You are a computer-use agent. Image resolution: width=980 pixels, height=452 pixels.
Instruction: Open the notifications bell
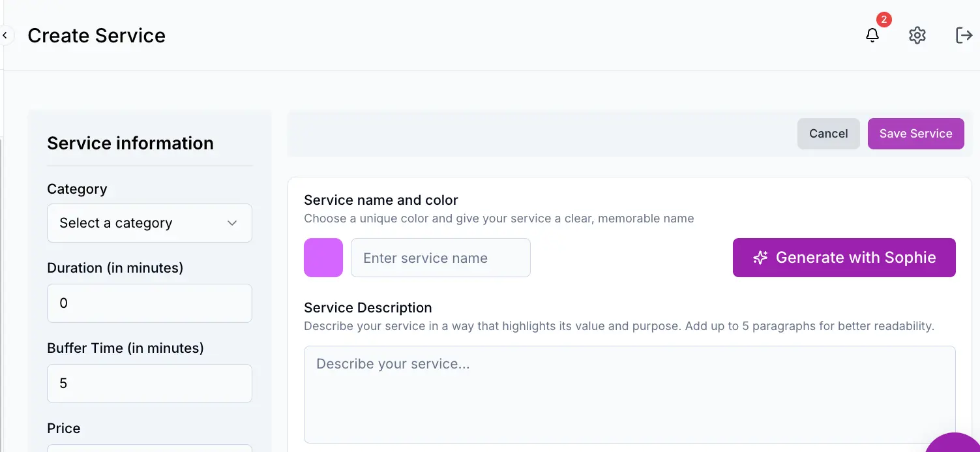[x=872, y=36]
